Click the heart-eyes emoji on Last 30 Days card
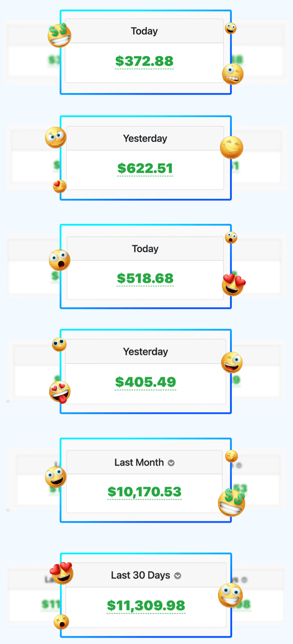 pyautogui.click(x=62, y=573)
